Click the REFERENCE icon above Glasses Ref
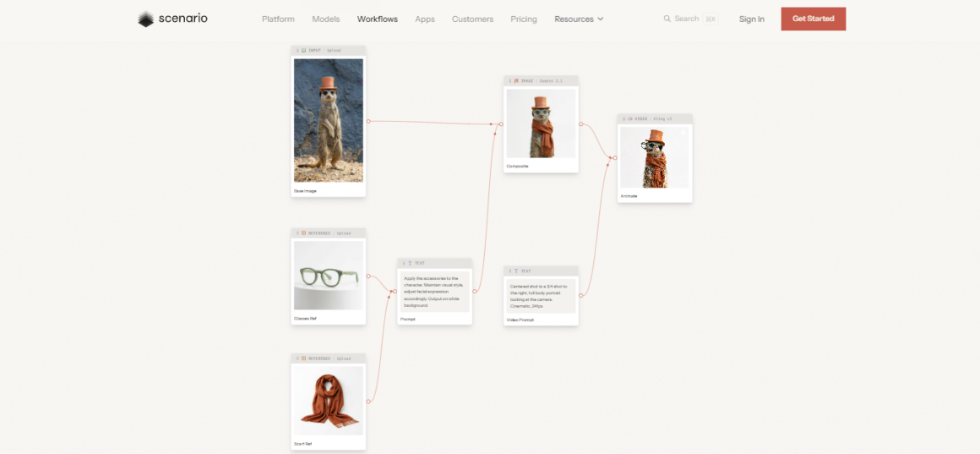Image resolution: width=980 pixels, height=454 pixels. pyautogui.click(x=304, y=233)
